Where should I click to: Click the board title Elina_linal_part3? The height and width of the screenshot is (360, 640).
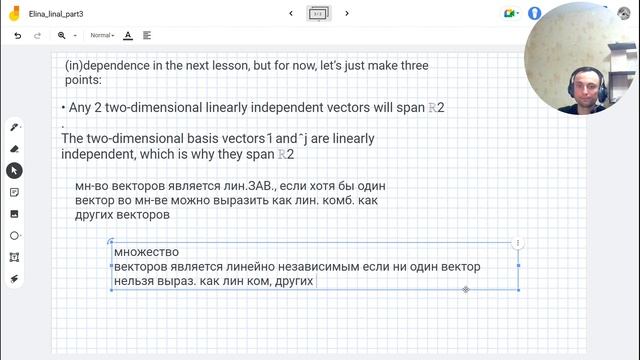pos(56,14)
